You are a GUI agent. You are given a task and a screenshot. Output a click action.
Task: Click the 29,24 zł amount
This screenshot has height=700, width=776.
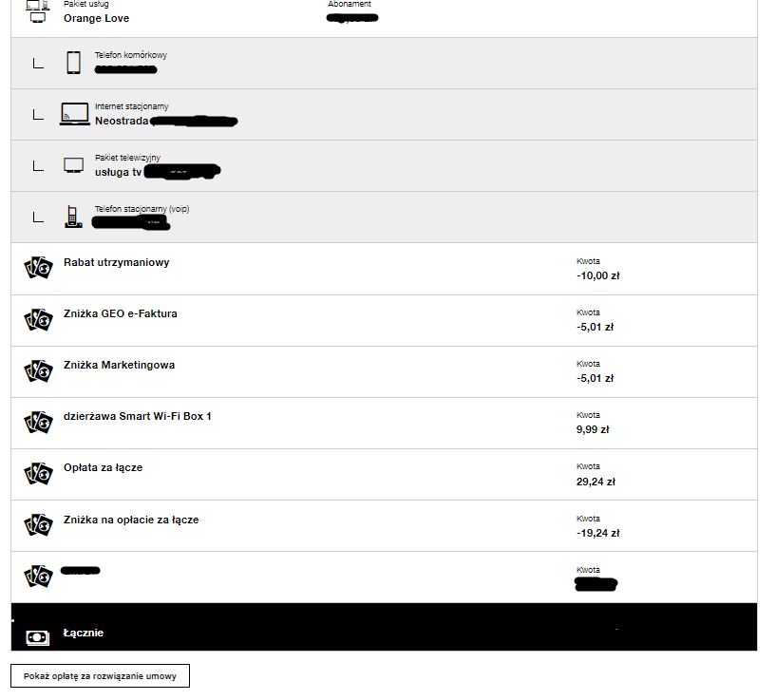pos(596,482)
